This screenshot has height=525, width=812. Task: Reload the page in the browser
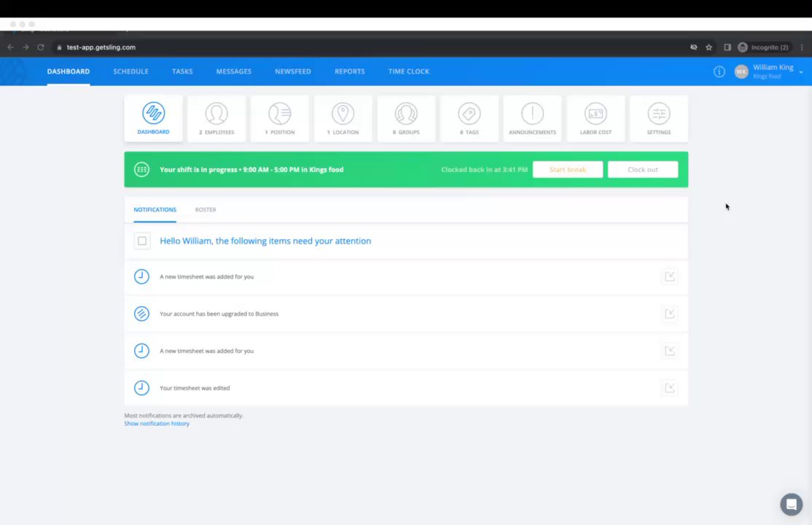coord(40,47)
